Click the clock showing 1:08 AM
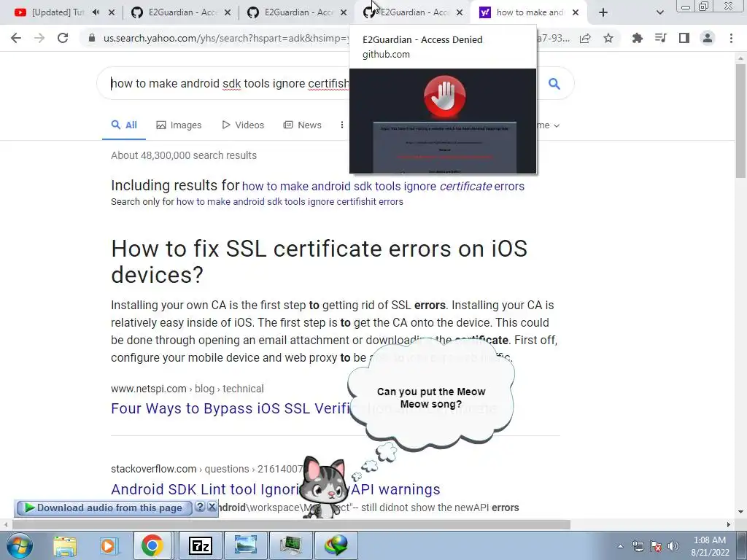The height and width of the screenshot is (560, 747). [x=710, y=540]
